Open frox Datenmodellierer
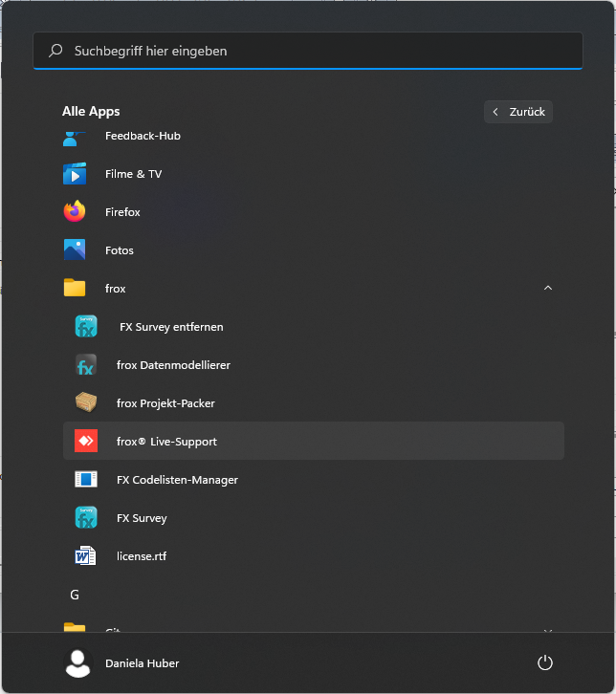Image resolution: width=616 pixels, height=694 pixels. coord(173,365)
